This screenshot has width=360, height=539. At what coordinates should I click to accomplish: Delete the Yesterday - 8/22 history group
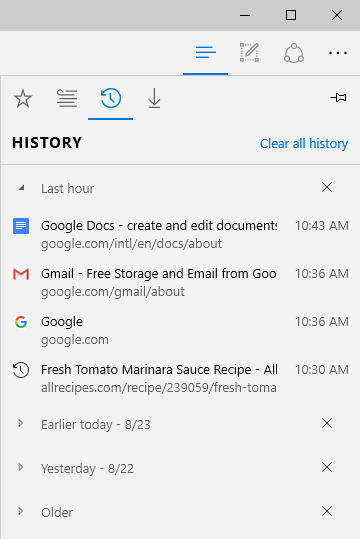(327, 467)
